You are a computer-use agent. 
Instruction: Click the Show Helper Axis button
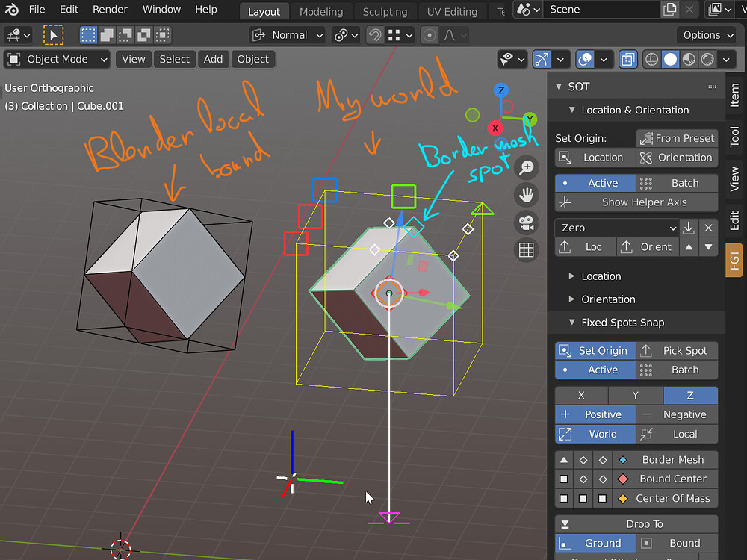636,202
